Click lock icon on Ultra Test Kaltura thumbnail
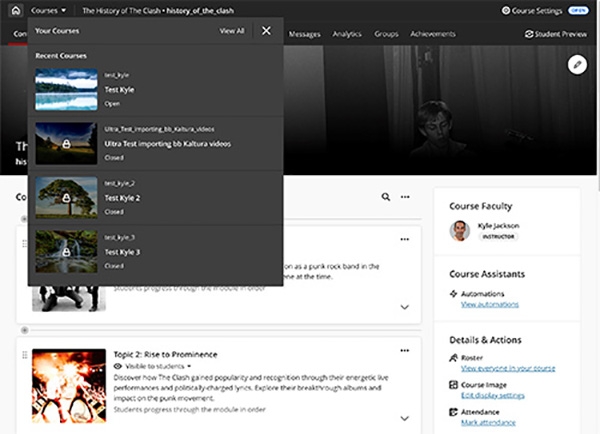Image resolution: width=600 pixels, height=434 pixels. point(66,144)
